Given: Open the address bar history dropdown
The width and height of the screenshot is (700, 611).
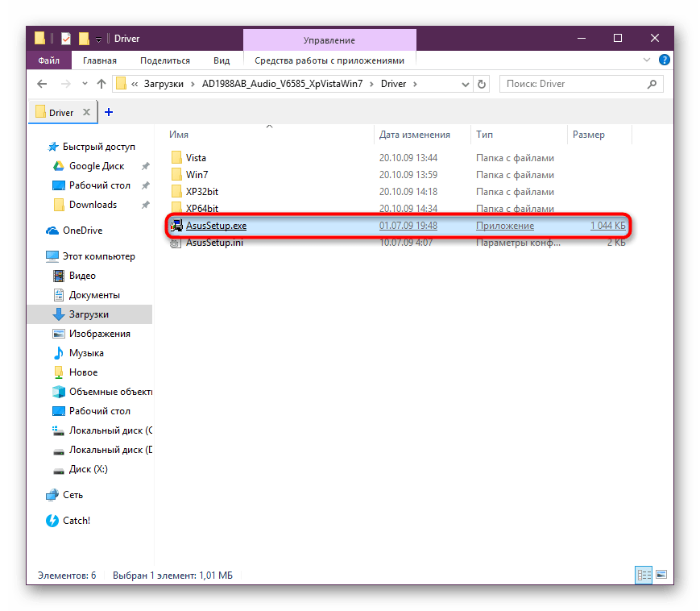Looking at the screenshot, I should (x=464, y=84).
